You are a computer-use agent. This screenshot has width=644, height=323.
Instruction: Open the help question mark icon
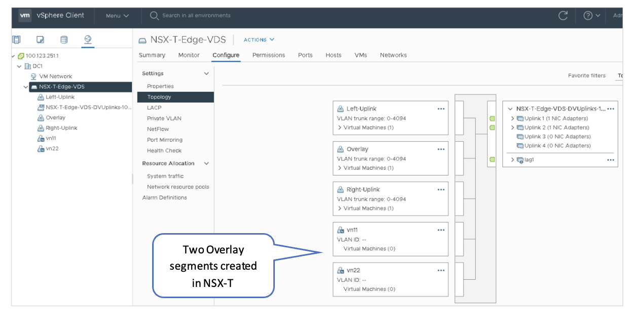pyautogui.click(x=588, y=16)
